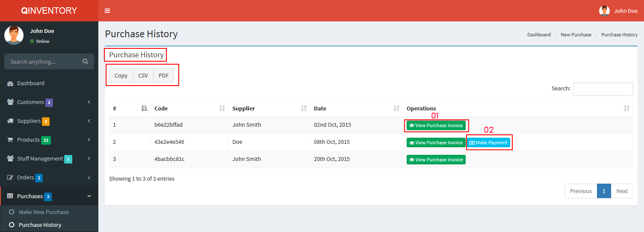Sort by the Code column sort arrows
This screenshot has height=232, width=644.
222,109
